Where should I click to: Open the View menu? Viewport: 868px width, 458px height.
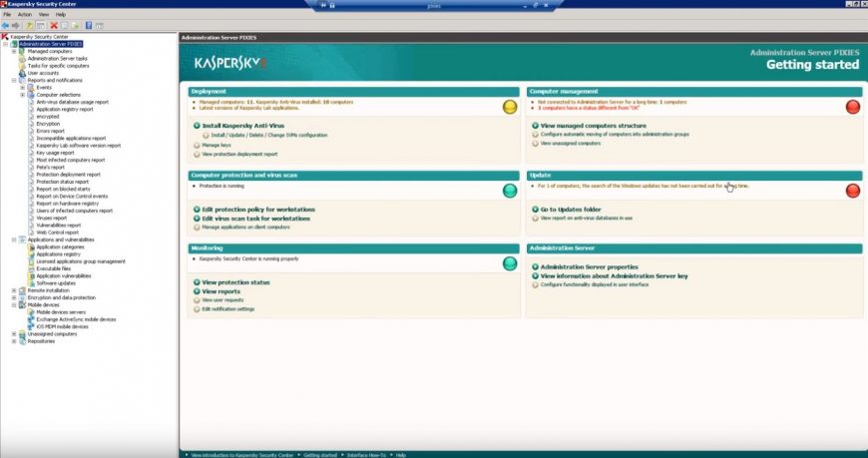click(x=44, y=14)
